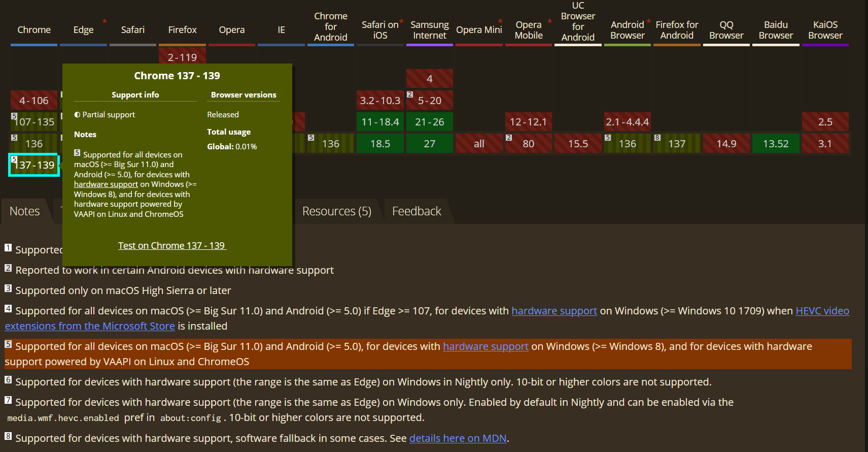Click Samsung Internet 21-26 cell
Image resolution: width=868 pixels, height=452 pixels.
click(430, 122)
